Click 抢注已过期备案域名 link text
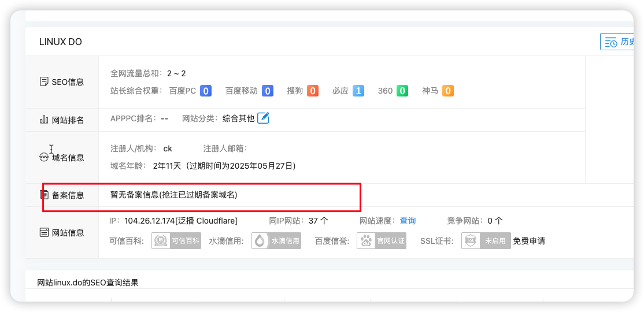The image size is (644, 312). click(198, 195)
